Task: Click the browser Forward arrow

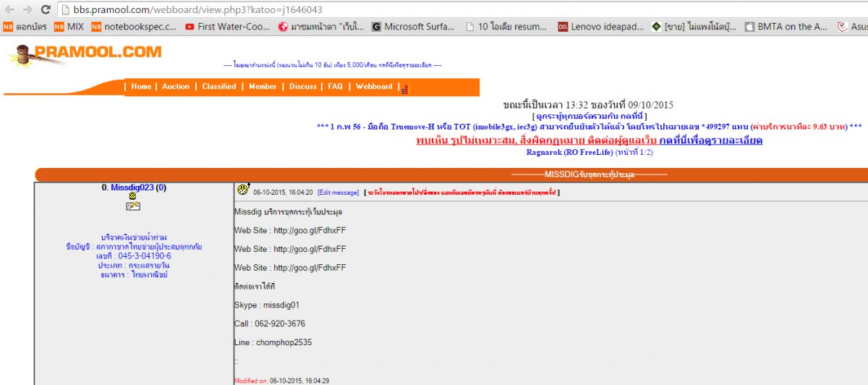Action: pos(27,9)
